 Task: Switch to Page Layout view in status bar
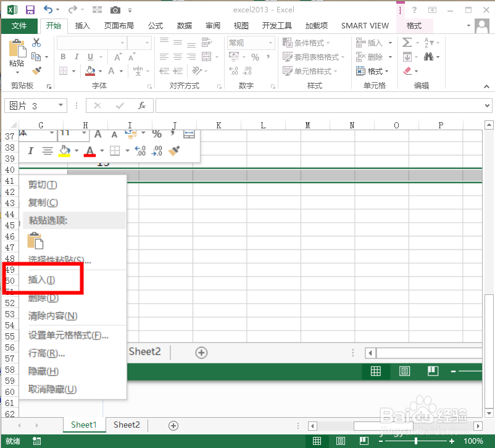point(340,441)
